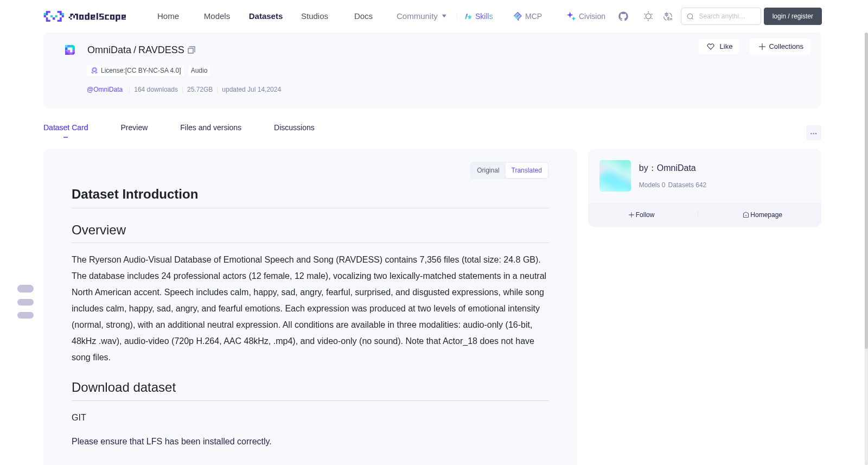Click the OmniData gradient avatar thumbnail
Image resolution: width=868 pixels, height=465 pixels.
(x=615, y=176)
